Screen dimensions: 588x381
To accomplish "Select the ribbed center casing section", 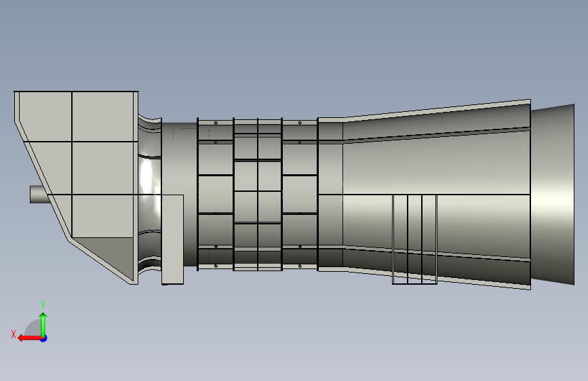I will [x=257, y=195].
